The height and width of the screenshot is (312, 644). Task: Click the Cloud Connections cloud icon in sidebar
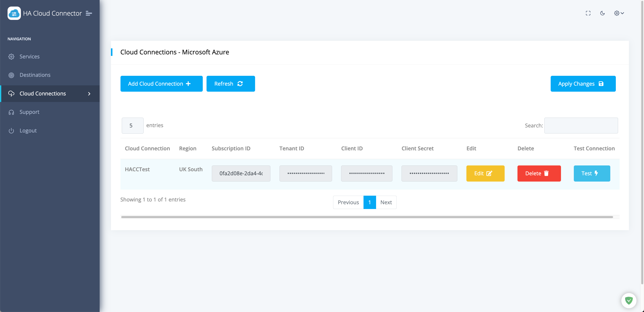point(11,94)
